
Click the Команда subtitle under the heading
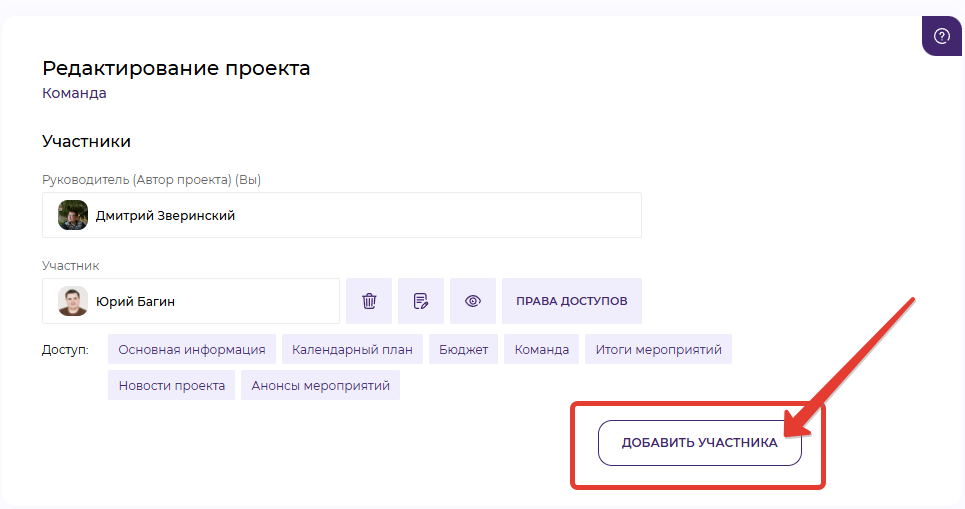(x=74, y=93)
